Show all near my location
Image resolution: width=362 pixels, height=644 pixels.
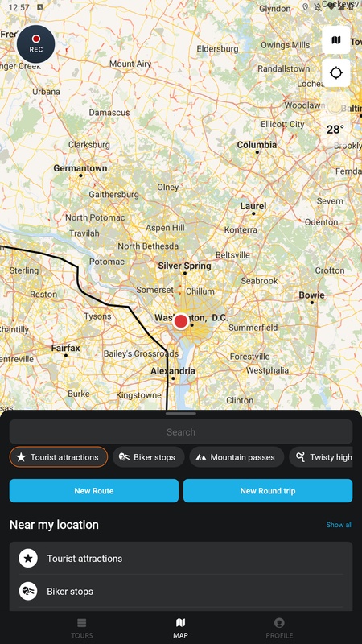pyautogui.click(x=339, y=525)
